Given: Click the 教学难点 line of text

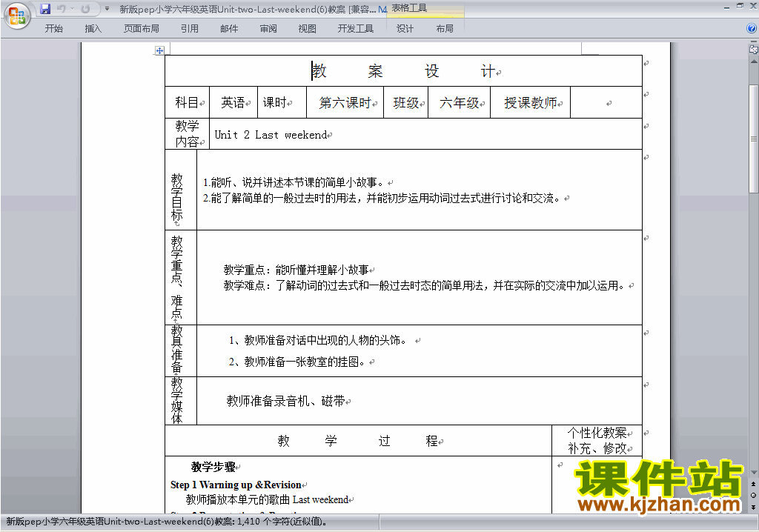Looking at the screenshot, I should click(x=425, y=285).
